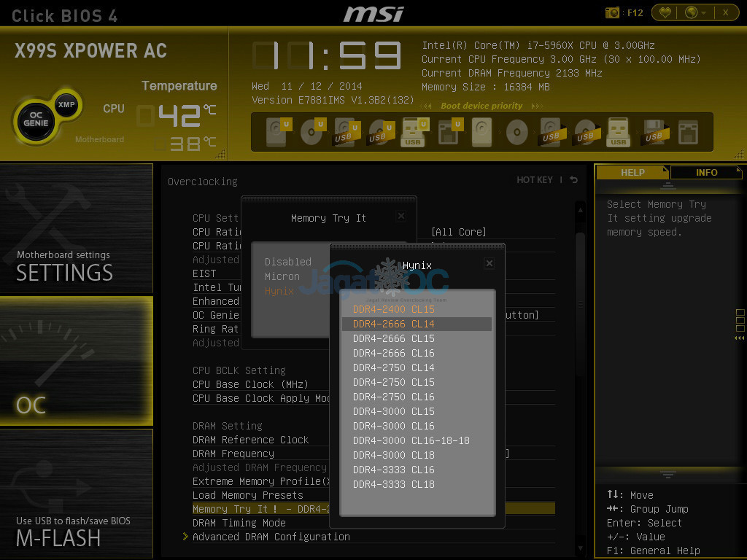Select the rightmost network boot device icon

pyautogui.click(x=687, y=133)
